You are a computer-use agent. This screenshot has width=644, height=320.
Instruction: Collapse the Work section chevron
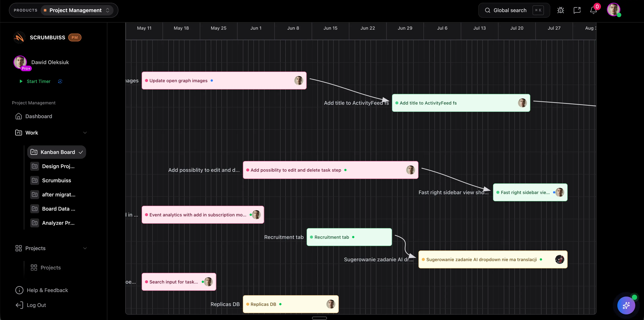pyautogui.click(x=85, y=133)
